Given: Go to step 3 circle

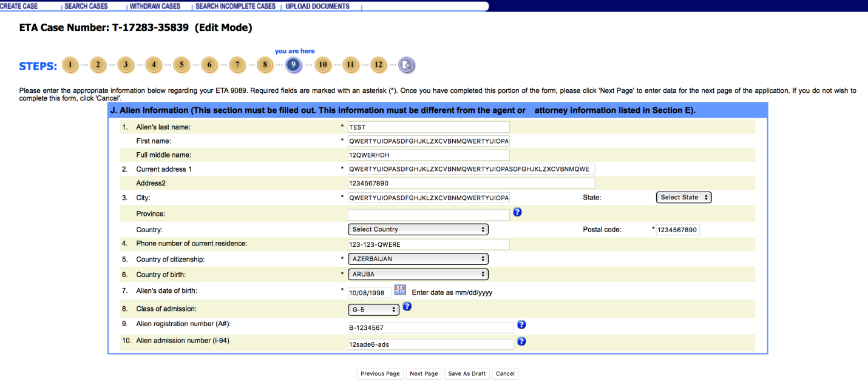Looking at the screenshot, I should [126, 65].
